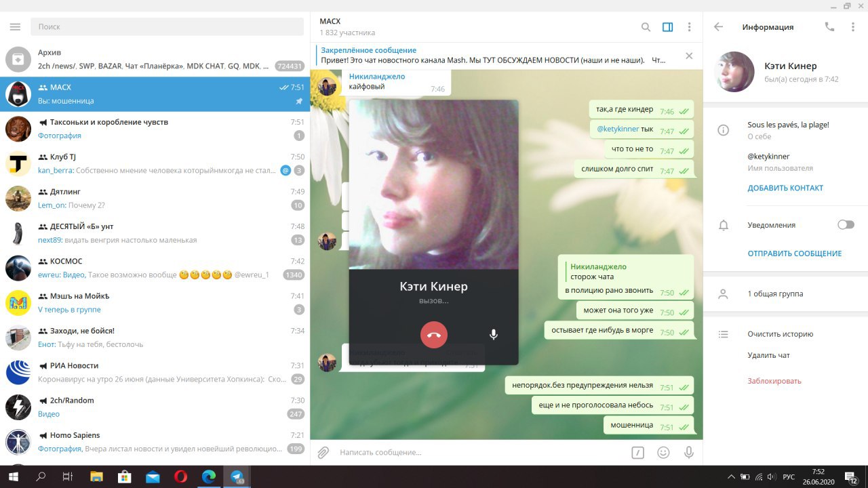Toggle the Уведомления notifications switch
Image resolution: width=868 pixels, height=488 pixels.
click(846, 225)
